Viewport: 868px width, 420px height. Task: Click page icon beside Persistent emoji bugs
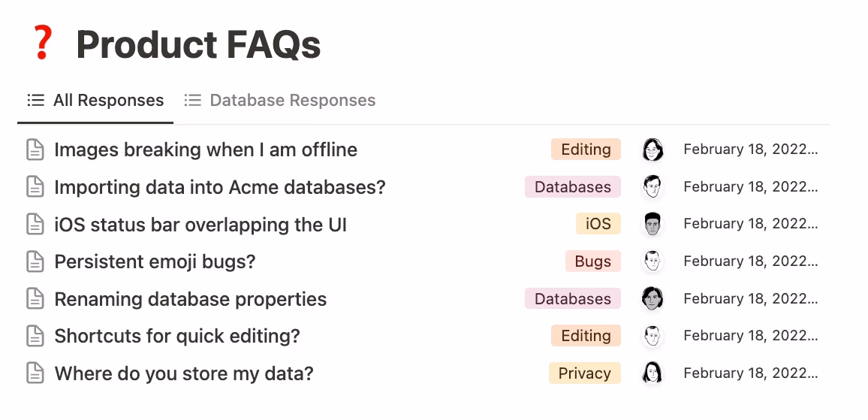click(x=35, y=261)
